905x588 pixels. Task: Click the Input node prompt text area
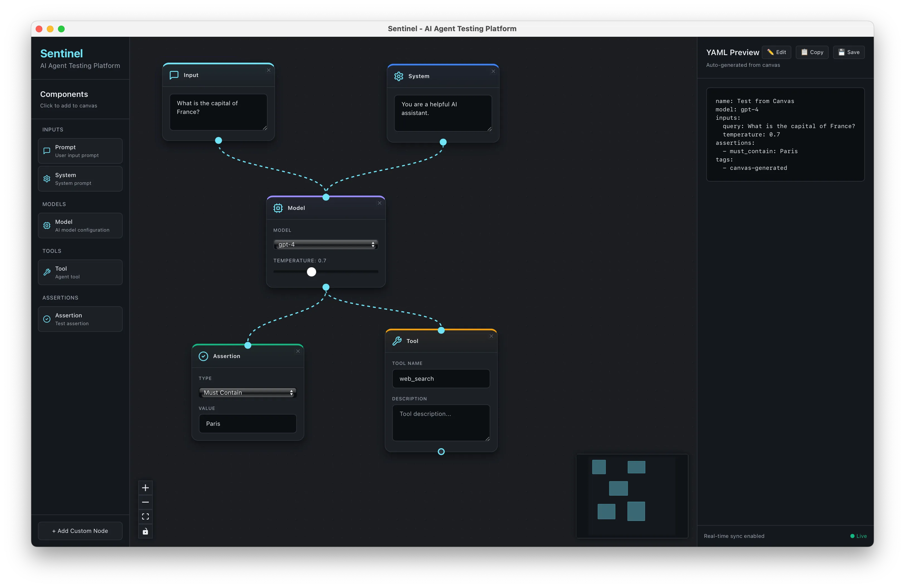[218, 112]
